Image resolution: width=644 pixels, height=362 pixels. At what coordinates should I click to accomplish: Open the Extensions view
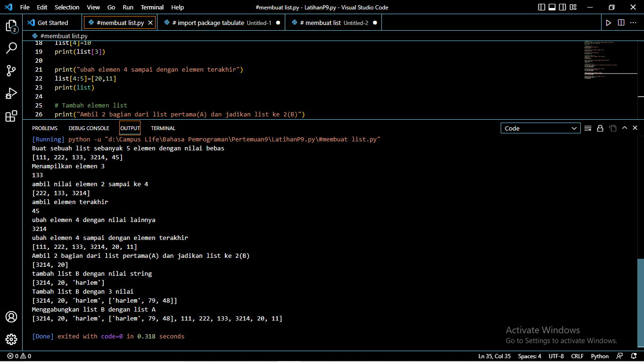click(x=11, y=116)
